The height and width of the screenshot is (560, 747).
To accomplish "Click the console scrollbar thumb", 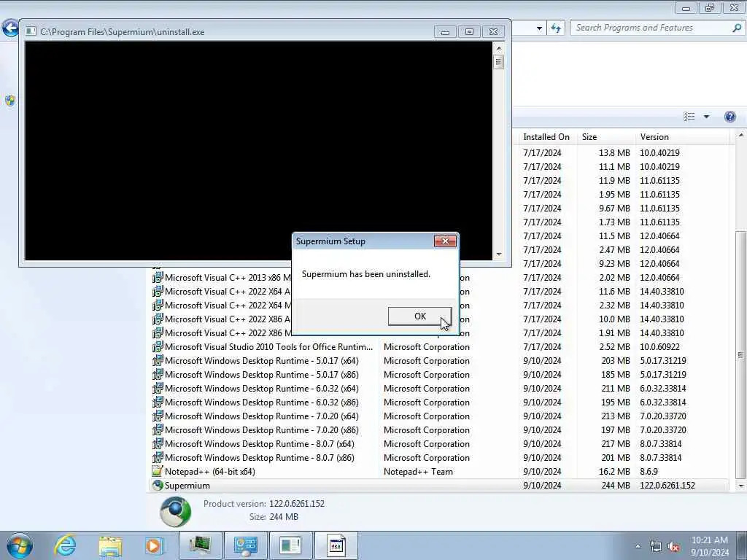I will coord(499,62).
